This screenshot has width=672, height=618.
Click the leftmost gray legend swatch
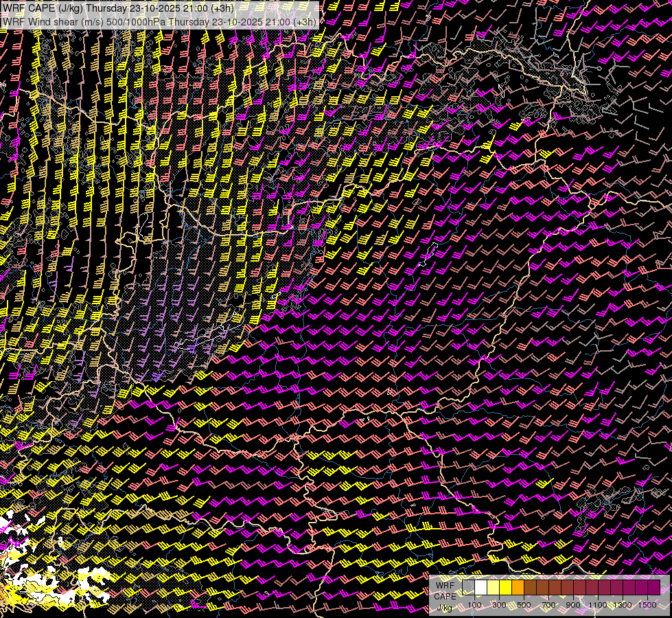click(468, 588)
